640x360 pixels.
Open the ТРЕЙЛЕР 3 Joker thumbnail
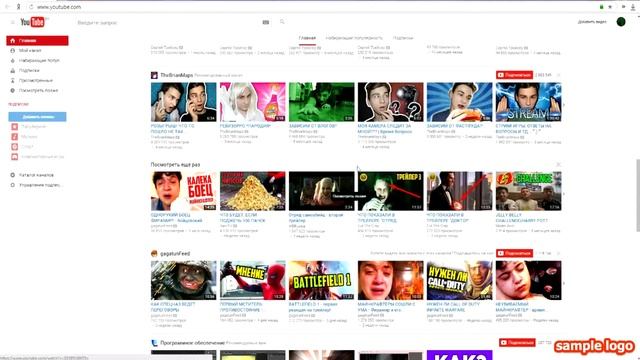pyautogui.click(x=390, y=191)
